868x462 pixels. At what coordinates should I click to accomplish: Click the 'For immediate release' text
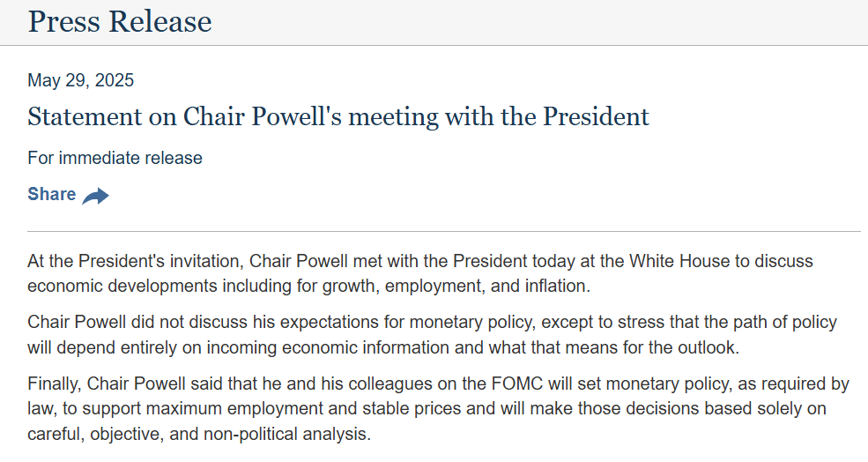click(x=115, y=158)
